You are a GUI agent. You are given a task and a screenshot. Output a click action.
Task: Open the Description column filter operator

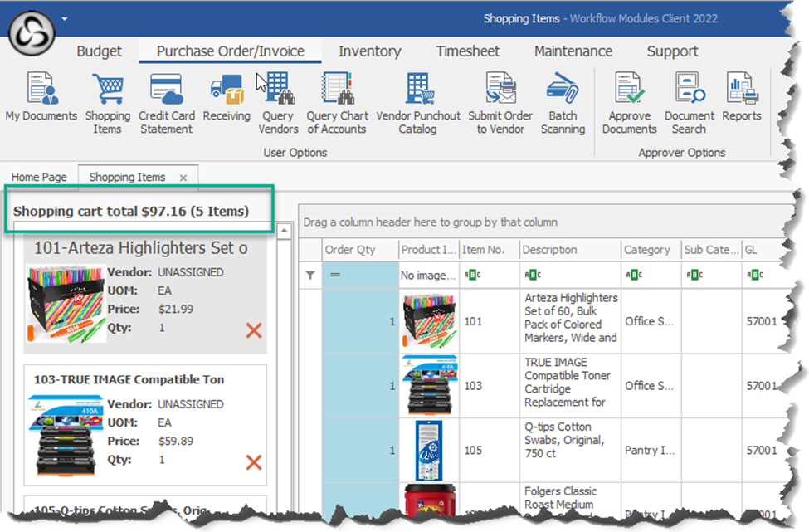532,276
